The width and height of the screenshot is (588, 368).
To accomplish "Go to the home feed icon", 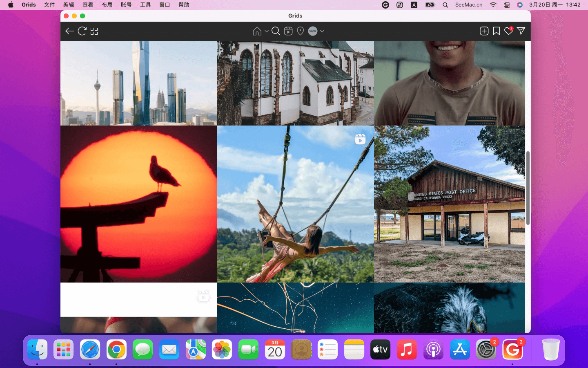I will [x=257, y=31].
